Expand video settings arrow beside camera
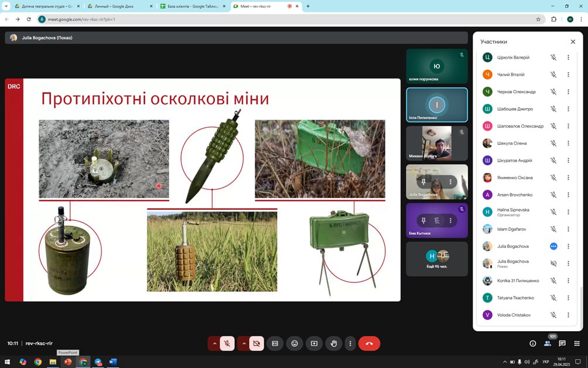This screenshot has width=588, height=368. (x=243, y=343)
